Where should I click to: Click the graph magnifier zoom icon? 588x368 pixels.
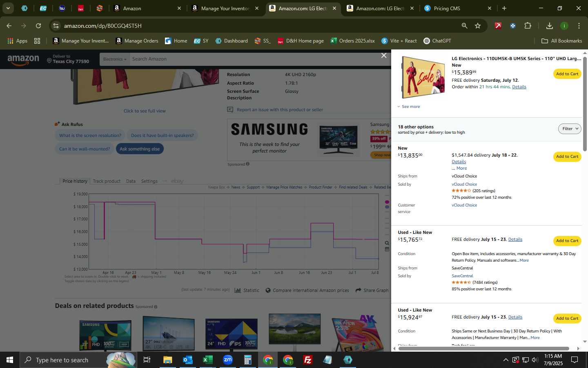click(387, 243)
